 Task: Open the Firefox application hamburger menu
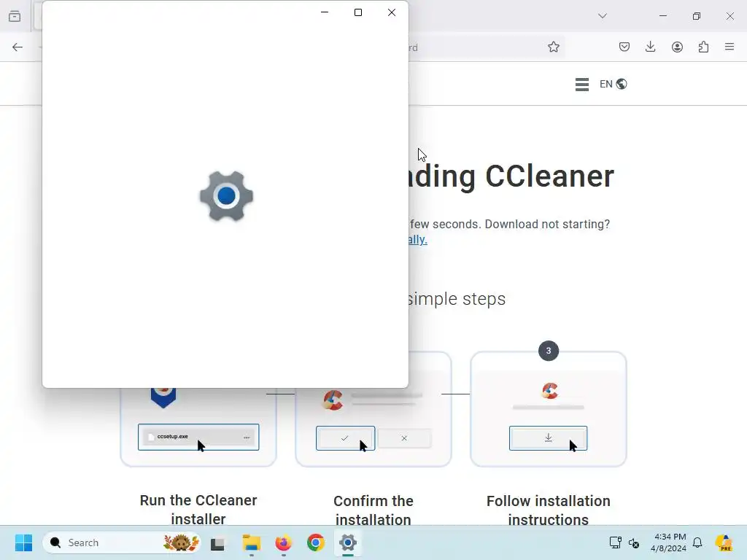pos(729,47)
